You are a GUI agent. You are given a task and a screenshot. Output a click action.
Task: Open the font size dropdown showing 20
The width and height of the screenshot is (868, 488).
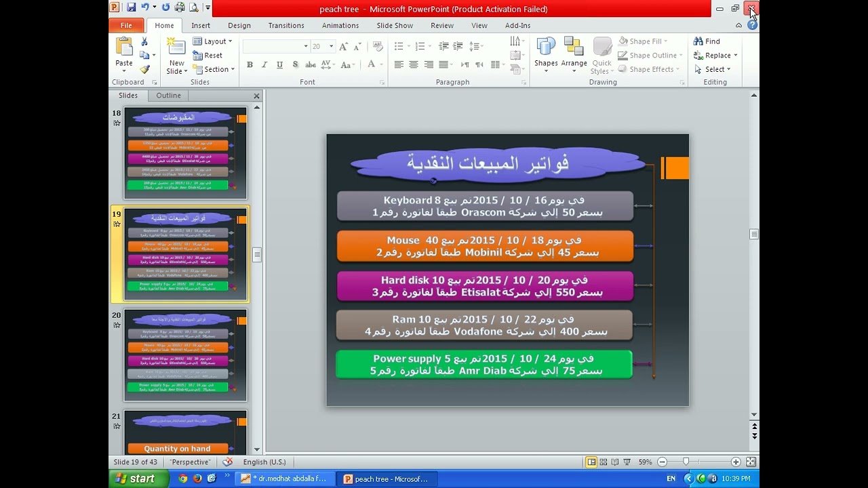click(331, 46)
